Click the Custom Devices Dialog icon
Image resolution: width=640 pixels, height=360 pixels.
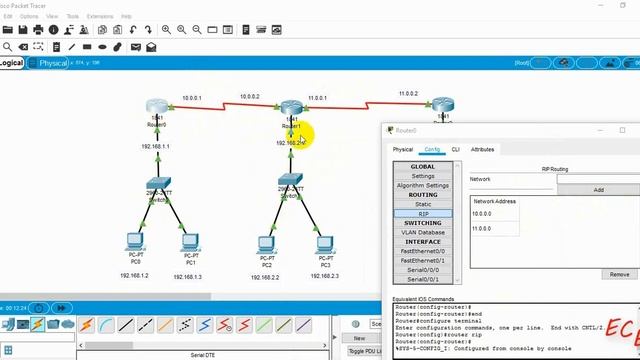coord(228,30)
